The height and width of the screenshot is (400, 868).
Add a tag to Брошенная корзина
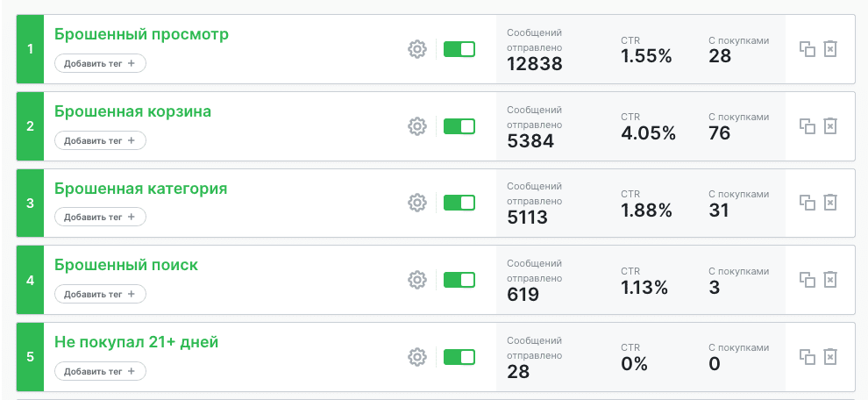[x=100, y=140]
